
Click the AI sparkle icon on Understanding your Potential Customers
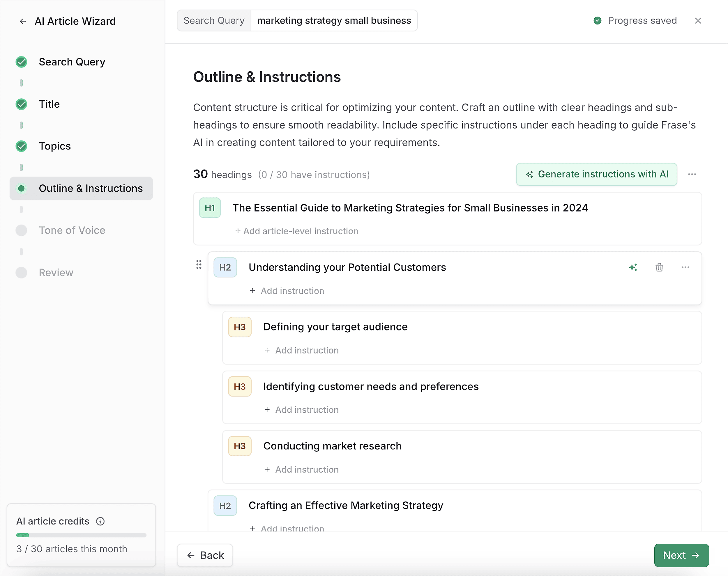(633, 267)
